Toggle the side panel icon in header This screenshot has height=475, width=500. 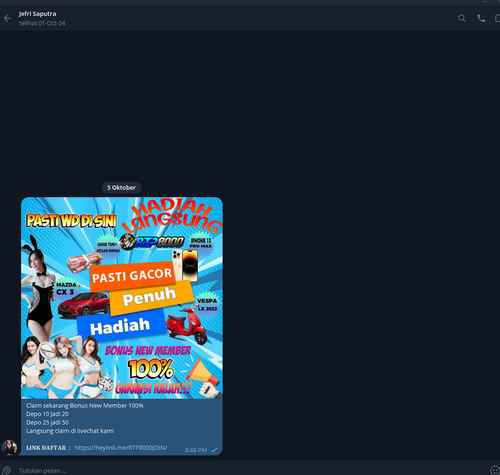click(497, 18)
